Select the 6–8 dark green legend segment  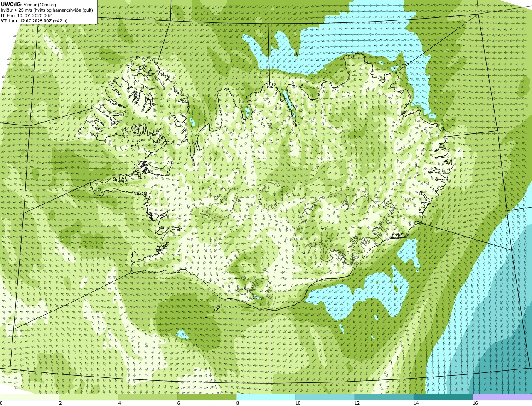207,397
